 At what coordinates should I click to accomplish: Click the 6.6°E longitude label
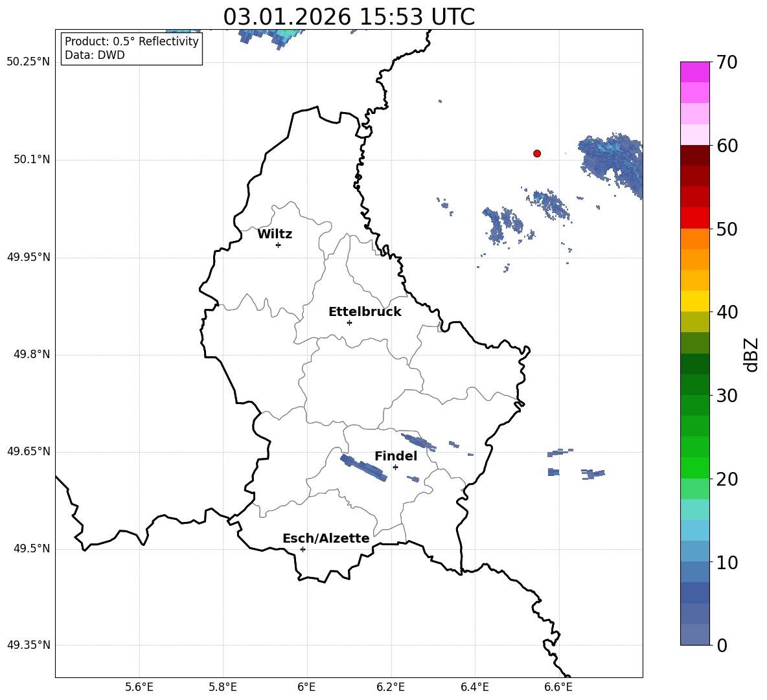pos(558,687)
